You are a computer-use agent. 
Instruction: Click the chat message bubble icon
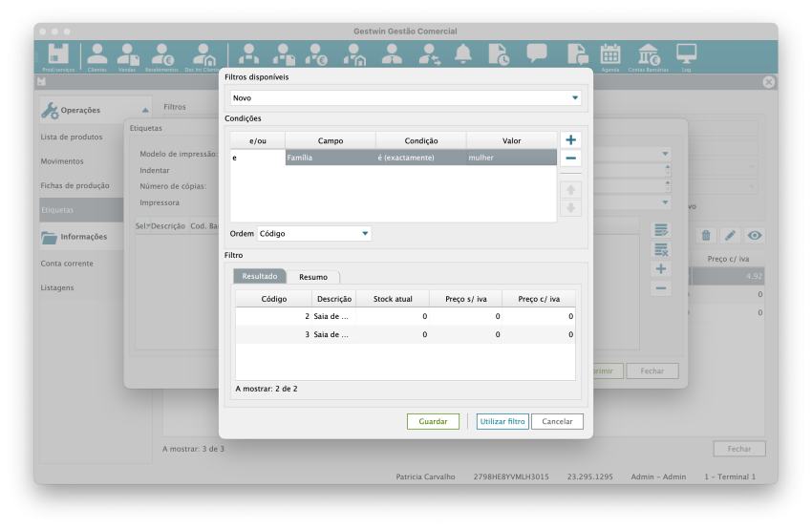pyautogui.click(x=537, y=54)
